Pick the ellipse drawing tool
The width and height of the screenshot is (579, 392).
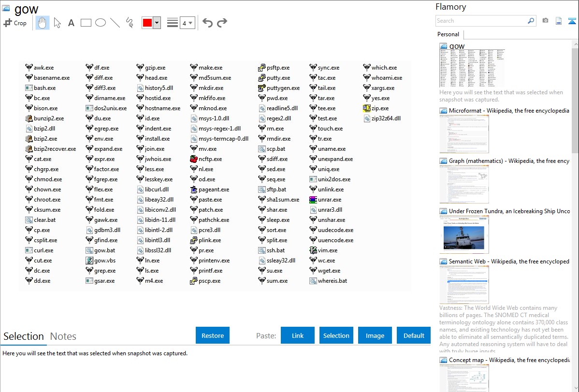pos(101,23)
